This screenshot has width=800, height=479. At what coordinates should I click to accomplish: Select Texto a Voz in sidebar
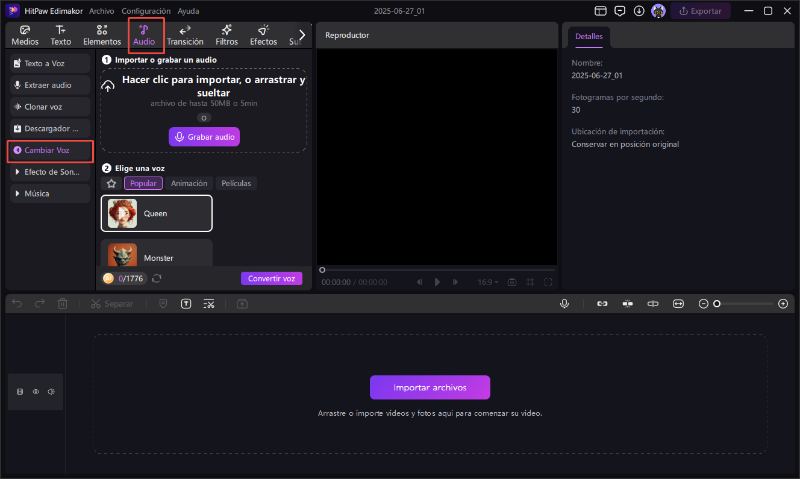49,63
